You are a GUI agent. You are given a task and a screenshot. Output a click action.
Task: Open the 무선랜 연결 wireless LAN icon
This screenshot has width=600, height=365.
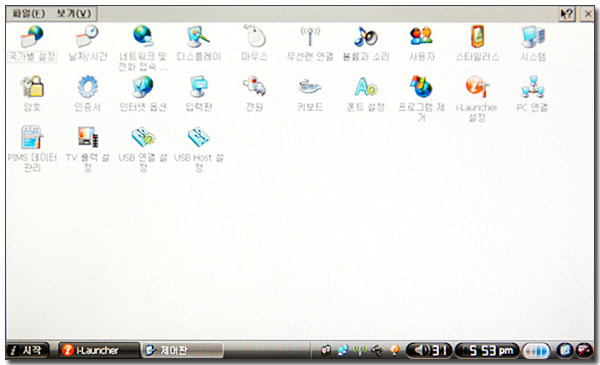coord(310,36)
